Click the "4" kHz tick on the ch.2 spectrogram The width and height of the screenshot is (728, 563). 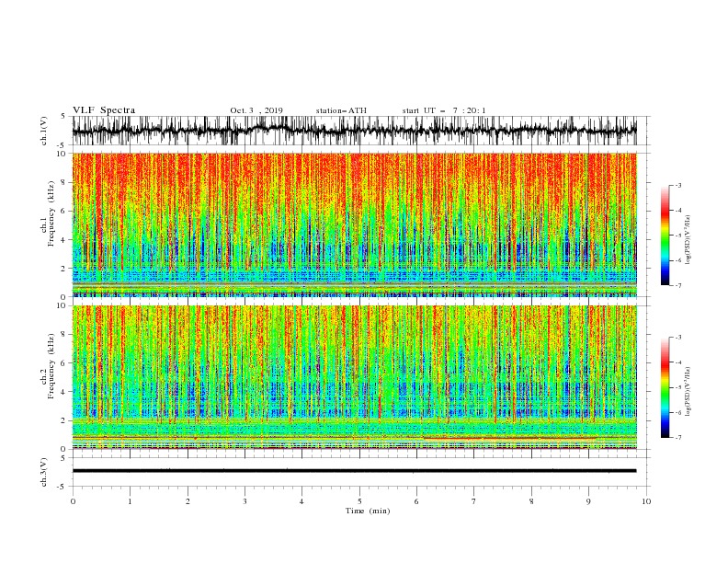(65, 392)
